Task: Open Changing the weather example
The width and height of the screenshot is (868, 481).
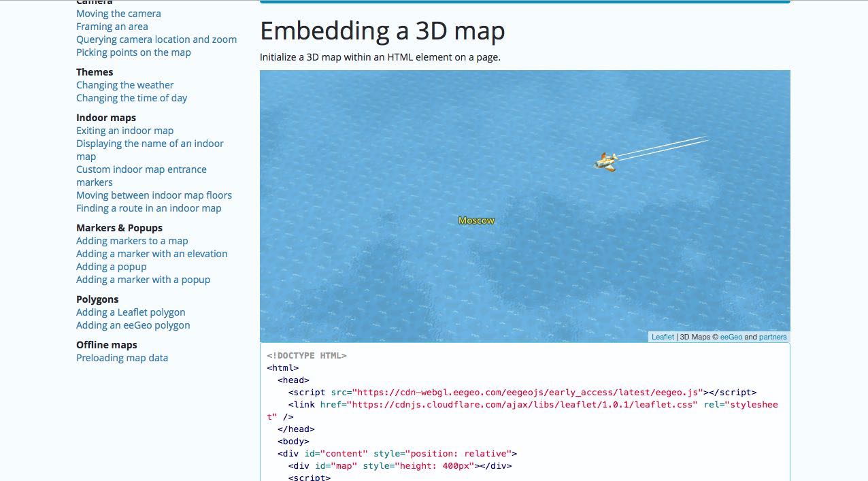Action: (x=124, y=85)
